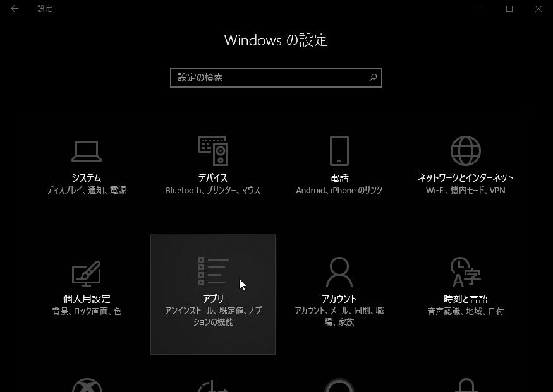The width and height of the screenshot is (553, 392).
Task: Go back using the back arrow
Action: pos(15,9)
